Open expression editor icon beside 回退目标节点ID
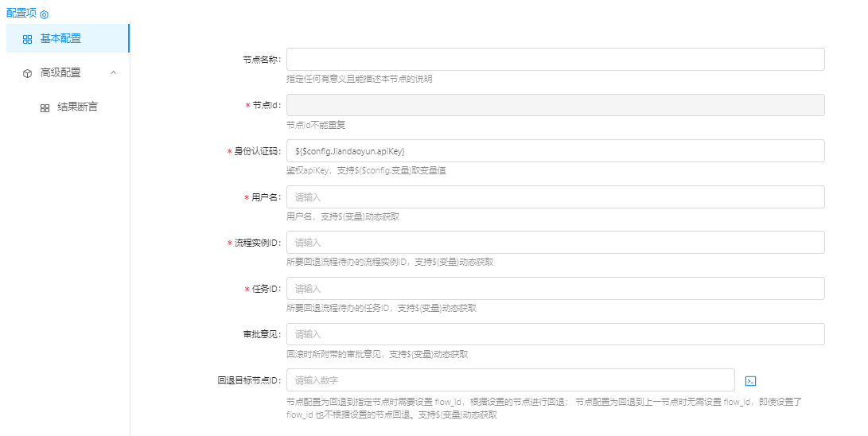The image size is (868, 436). (x=750, y=381)
